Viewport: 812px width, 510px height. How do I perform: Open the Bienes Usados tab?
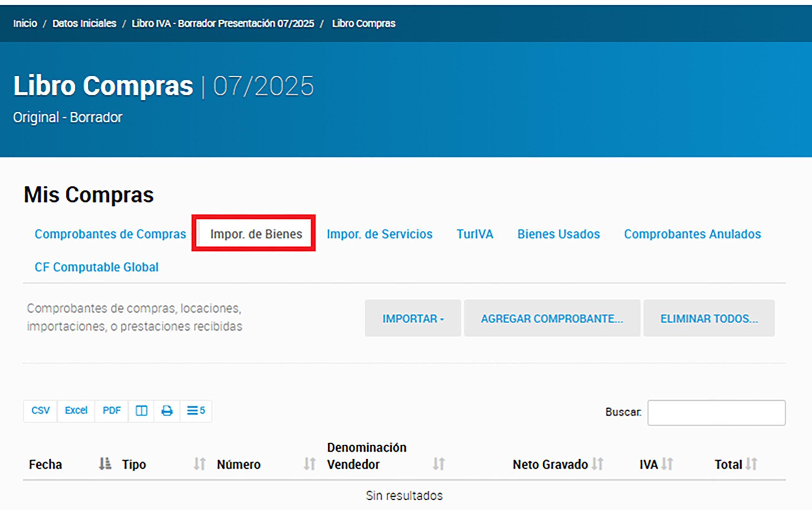click(558, 234)
